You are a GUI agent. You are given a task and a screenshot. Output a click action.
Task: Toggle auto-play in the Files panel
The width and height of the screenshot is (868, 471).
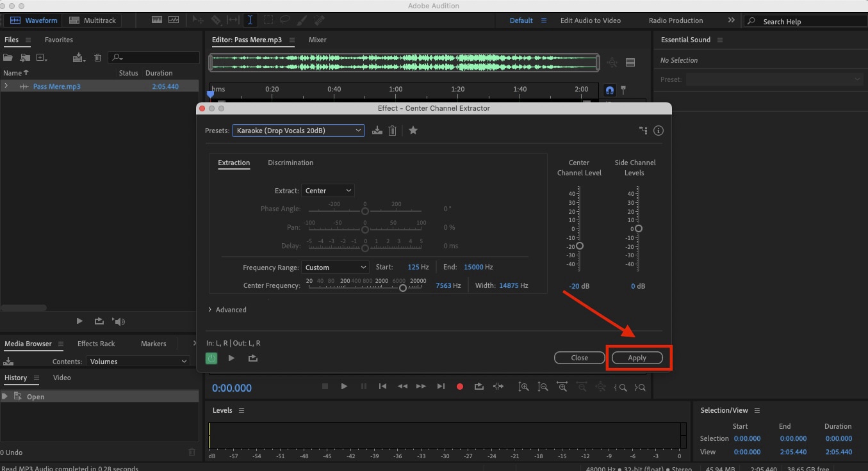point(119,321)
